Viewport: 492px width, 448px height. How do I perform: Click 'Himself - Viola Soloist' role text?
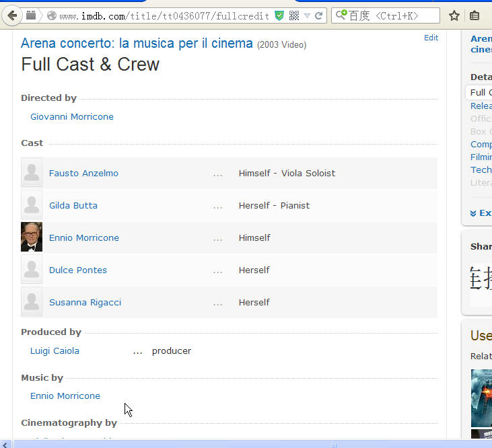tap(287, 173)
